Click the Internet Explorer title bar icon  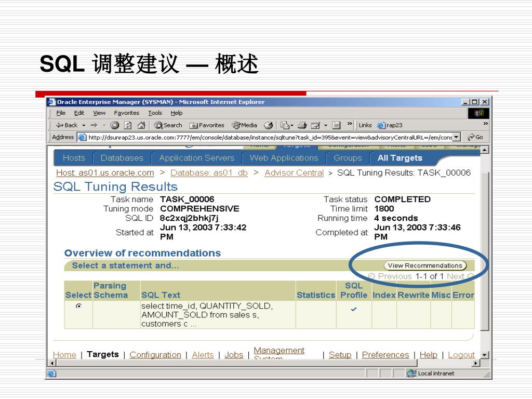pyautogui.click(x=51, y=102)
